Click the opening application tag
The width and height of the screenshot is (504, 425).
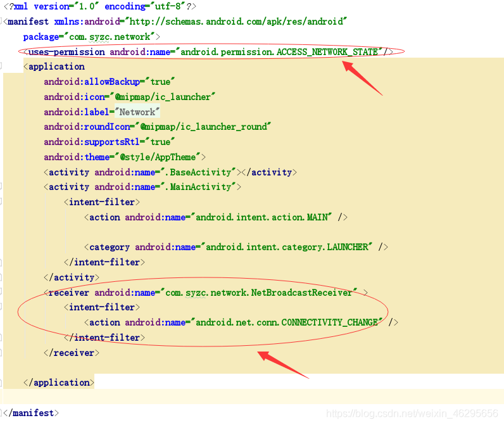pyautogui.click(x=54, y=67)
